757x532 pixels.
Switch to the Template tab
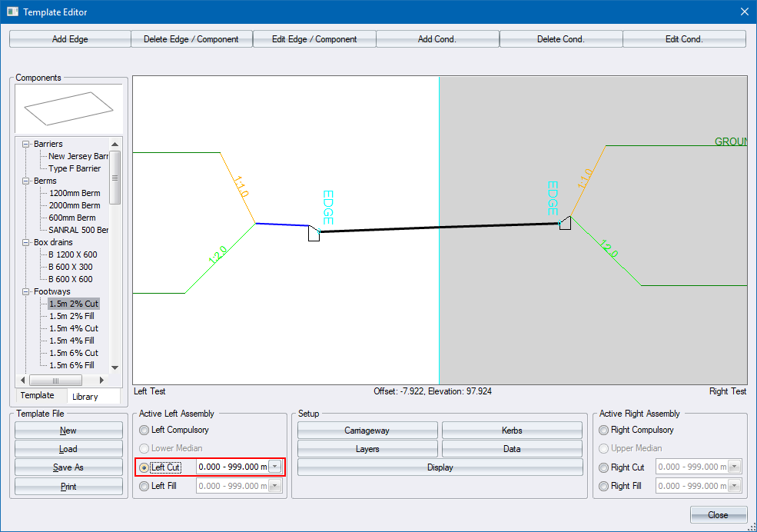click(37, 395)
